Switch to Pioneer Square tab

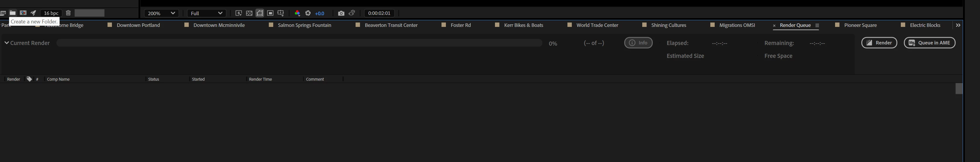pyautogui.click(x=860, y=25)
